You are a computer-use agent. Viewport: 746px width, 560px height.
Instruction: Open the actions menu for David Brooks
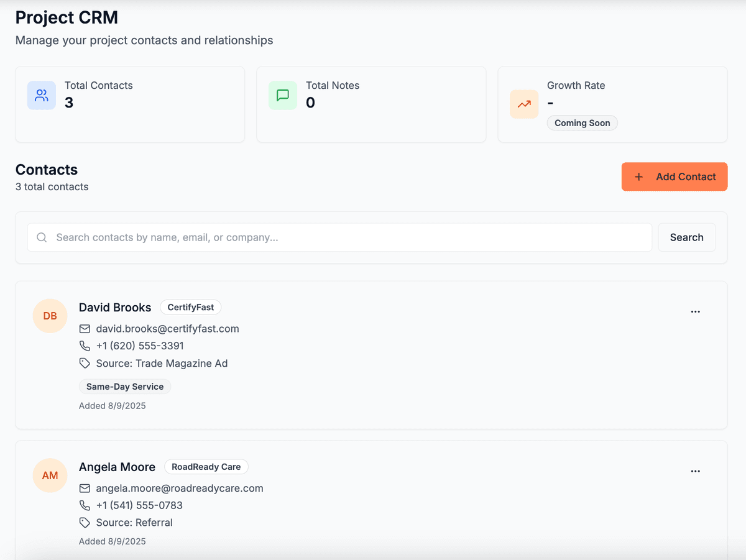click(x=695, y=311)
